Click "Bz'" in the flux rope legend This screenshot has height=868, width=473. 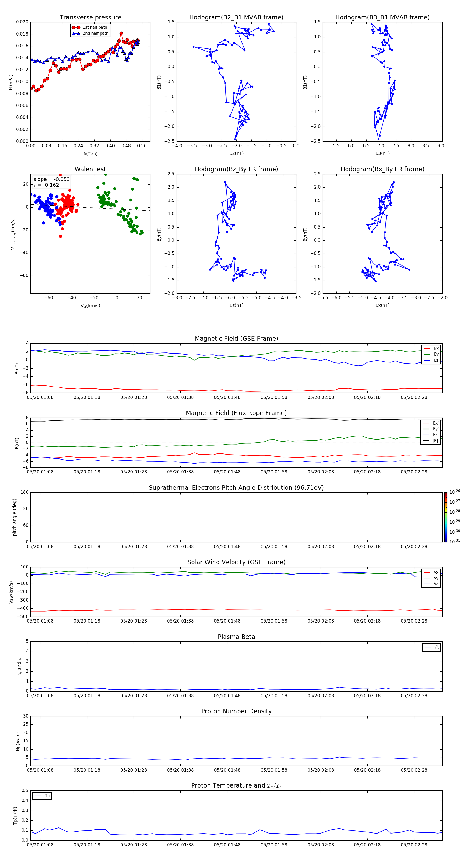tap(436, 435)
